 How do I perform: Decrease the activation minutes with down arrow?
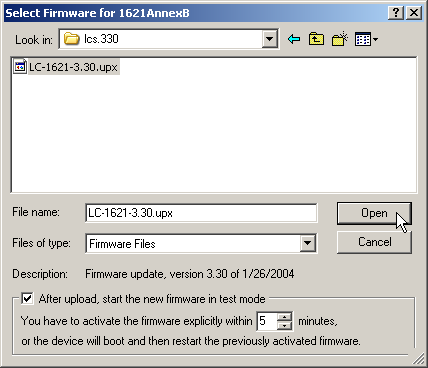tap(285, 325)
